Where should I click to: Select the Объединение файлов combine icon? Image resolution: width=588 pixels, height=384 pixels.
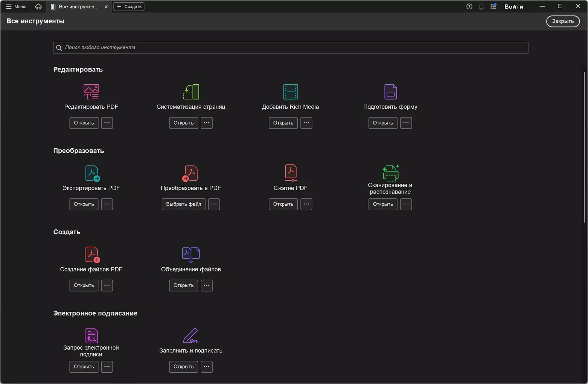coord(191,254)
